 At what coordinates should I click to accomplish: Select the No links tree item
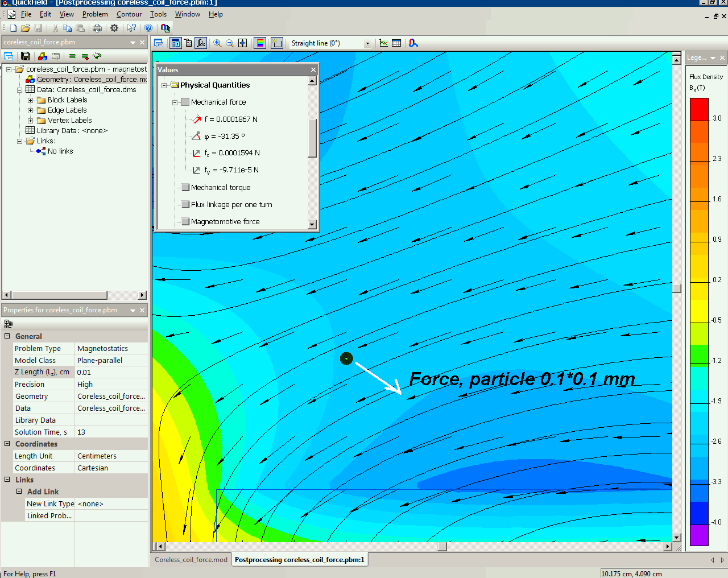point(60,151)
